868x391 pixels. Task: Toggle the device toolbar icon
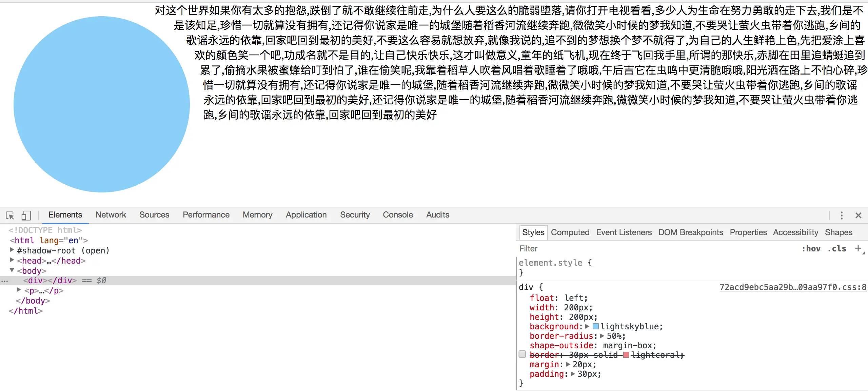26,215
